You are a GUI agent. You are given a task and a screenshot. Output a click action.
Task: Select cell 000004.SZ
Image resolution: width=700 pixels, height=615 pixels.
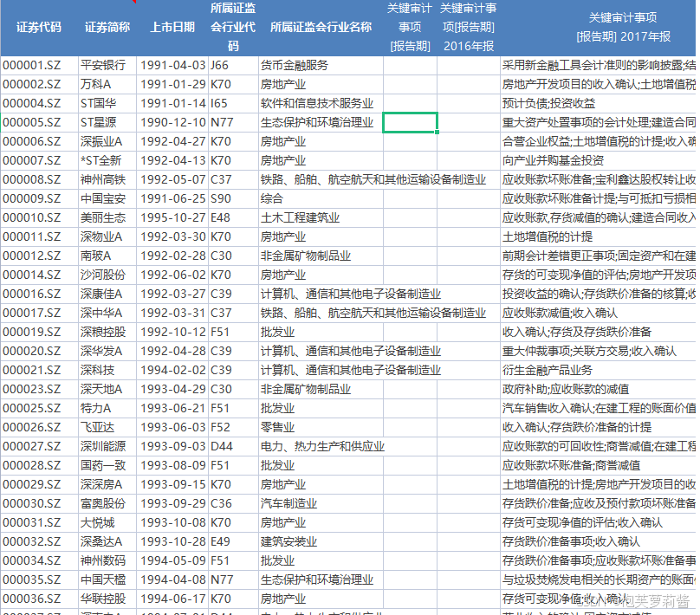click(x=39, y=104)
